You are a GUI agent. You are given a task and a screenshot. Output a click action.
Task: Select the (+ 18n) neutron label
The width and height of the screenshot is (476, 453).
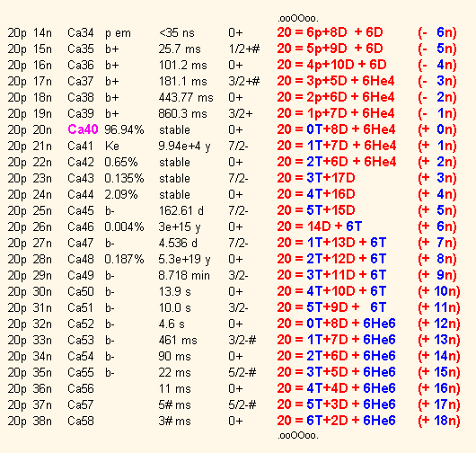coord(439,421)
